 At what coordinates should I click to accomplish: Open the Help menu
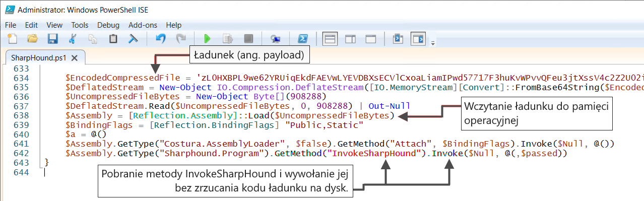173,25
